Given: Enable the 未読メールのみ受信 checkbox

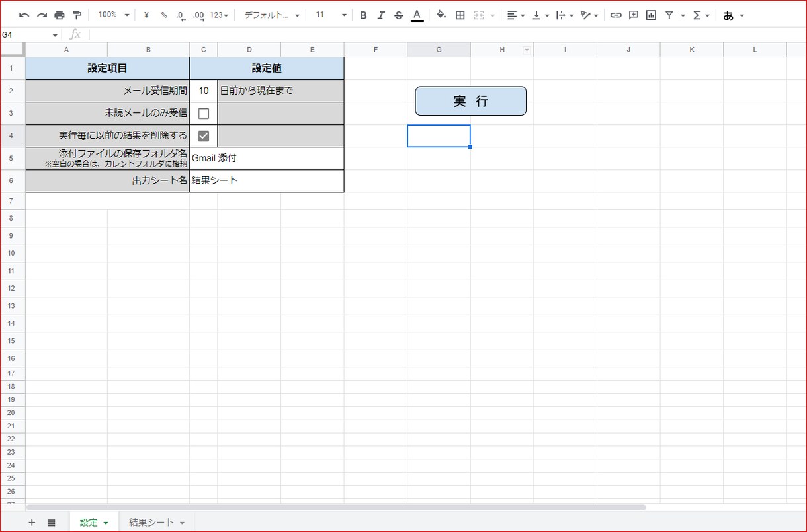Looking at the screenshot, I should [x=204, y=114].
